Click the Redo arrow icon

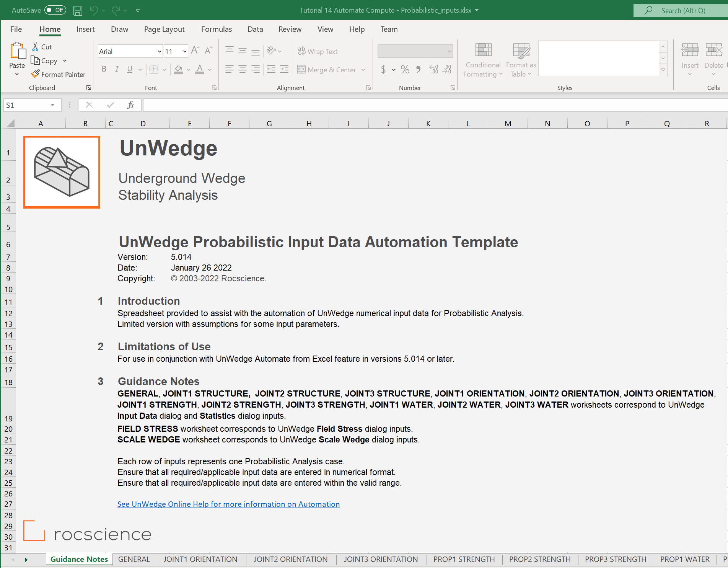(x=116, y=10)
